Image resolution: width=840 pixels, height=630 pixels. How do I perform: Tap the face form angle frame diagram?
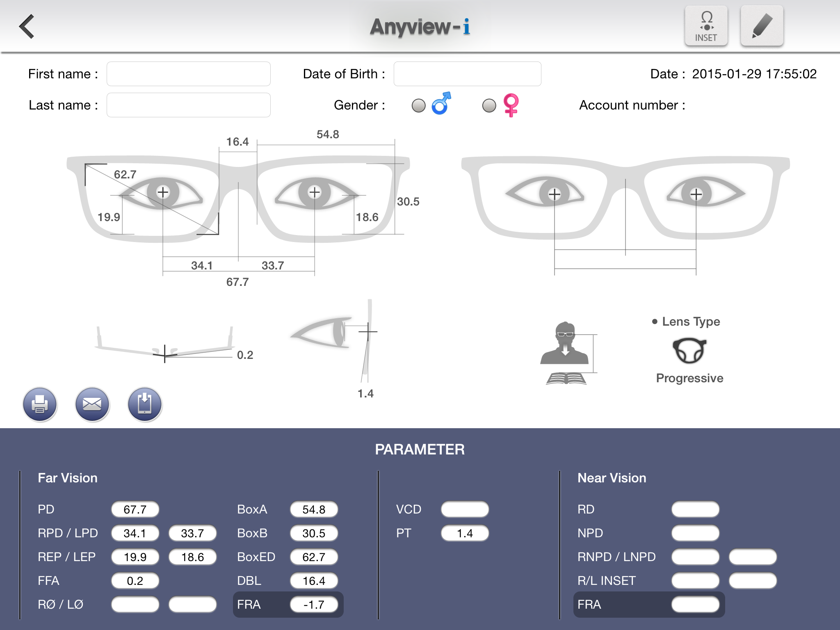(x=164, y=345)
